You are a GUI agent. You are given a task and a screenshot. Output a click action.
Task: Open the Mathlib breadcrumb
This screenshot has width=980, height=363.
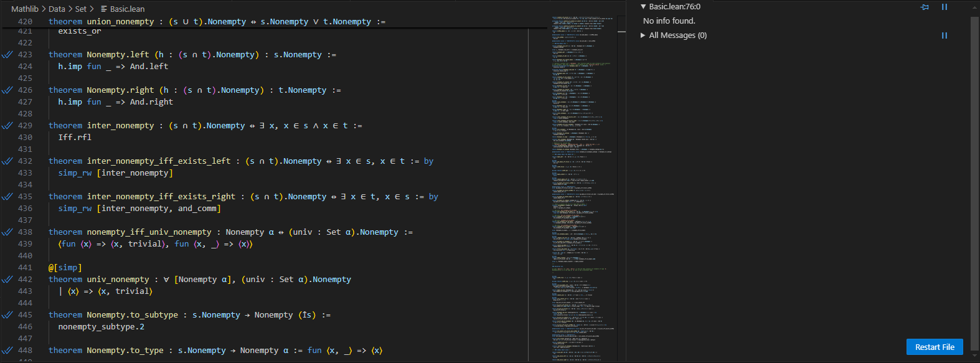(25, 9)
